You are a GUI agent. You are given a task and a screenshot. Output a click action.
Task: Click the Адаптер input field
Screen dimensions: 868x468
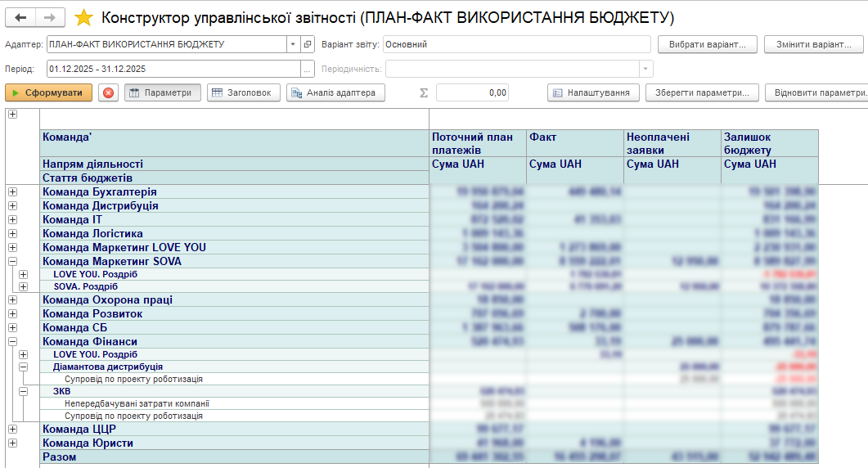coord(167,44)
